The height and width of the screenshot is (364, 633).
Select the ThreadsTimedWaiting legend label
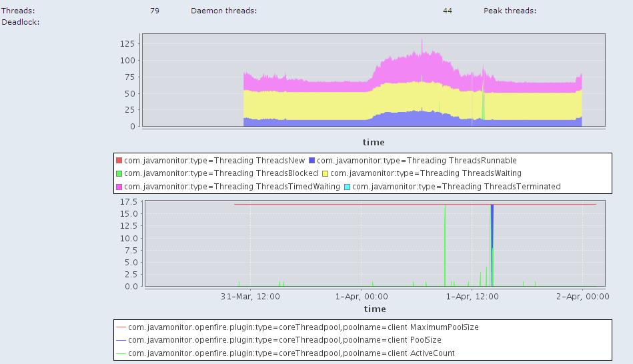coord(231,187)
